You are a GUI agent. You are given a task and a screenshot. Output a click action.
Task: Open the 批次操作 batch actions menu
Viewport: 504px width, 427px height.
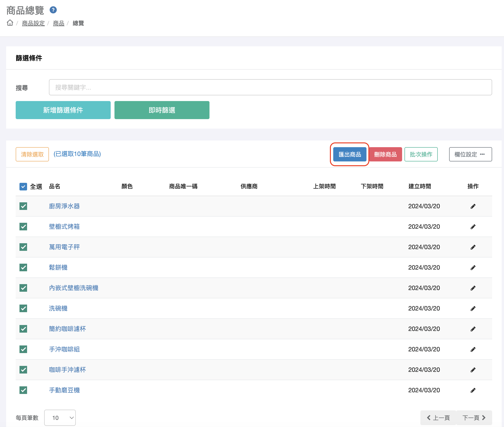(421, 155)
